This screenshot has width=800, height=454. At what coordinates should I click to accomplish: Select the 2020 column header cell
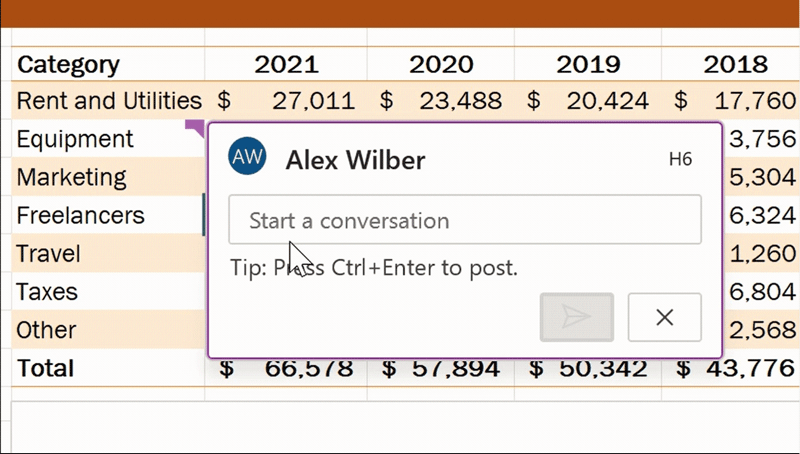point(441,64)
